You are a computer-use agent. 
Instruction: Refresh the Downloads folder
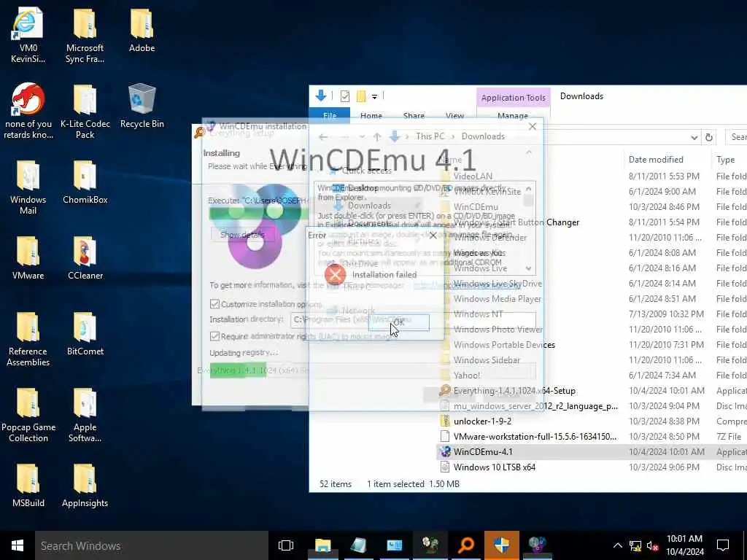[709, 137]
